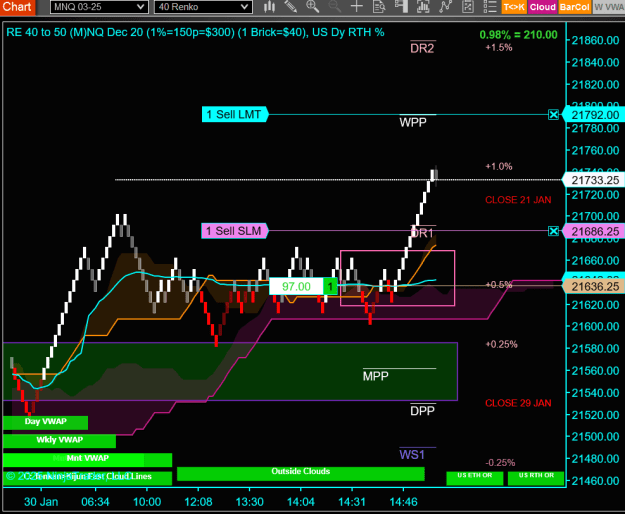Toggle the US RTH OR button

(x=536, y=478)
